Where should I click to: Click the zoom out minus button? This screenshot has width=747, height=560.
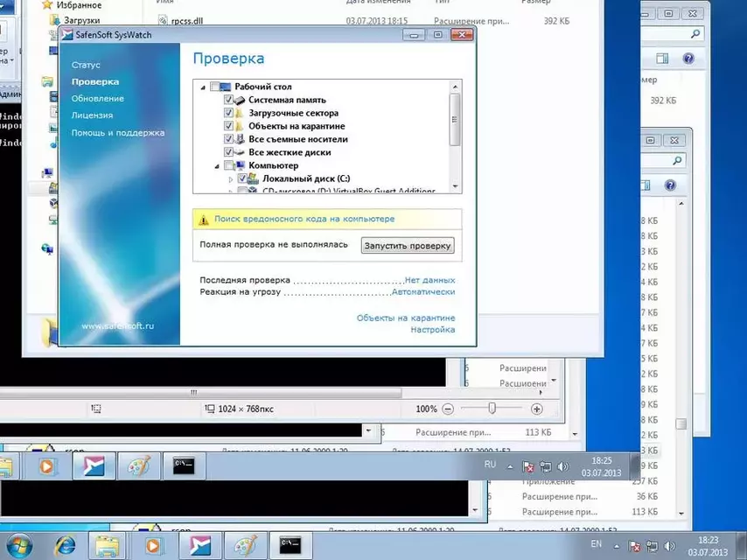tap(448, 409)
